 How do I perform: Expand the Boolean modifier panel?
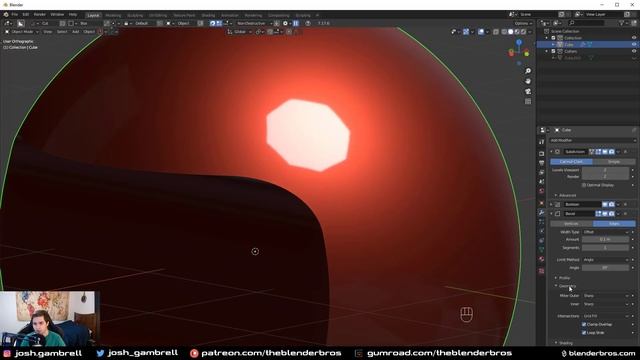pyautogui.click(x=551, y=204)
